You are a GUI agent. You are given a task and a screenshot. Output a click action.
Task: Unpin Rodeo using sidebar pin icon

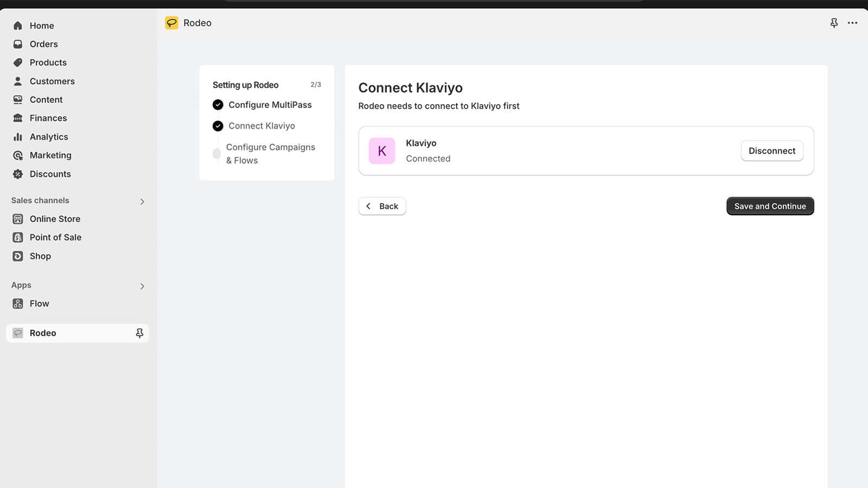click(139, 333)
